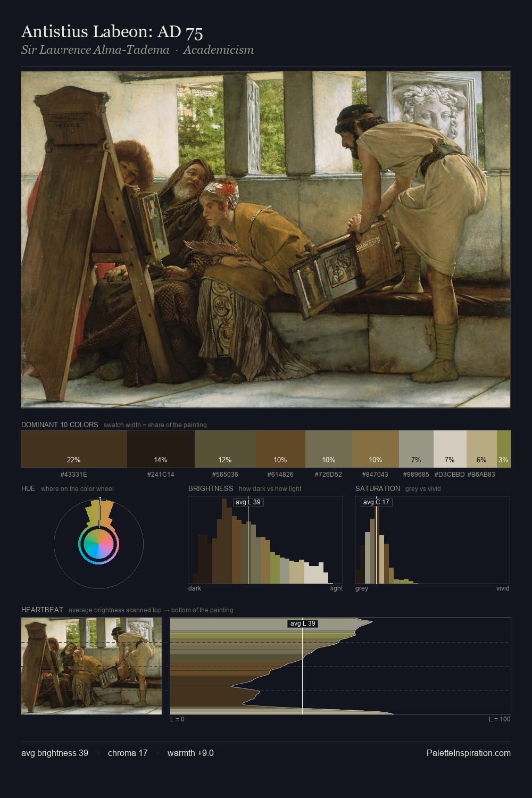Click 'chroma 17' footer text
This screenshot has height=798, width=532.
(x=128, y=753)
